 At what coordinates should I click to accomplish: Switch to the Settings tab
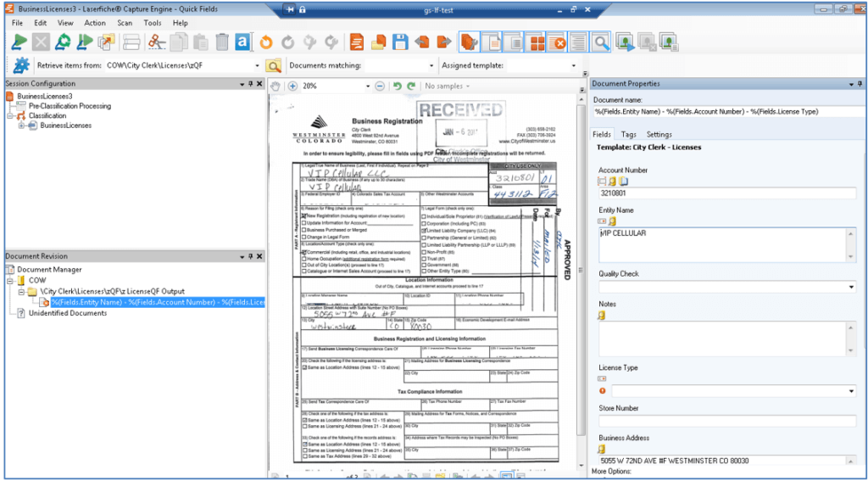click(659, 134)
